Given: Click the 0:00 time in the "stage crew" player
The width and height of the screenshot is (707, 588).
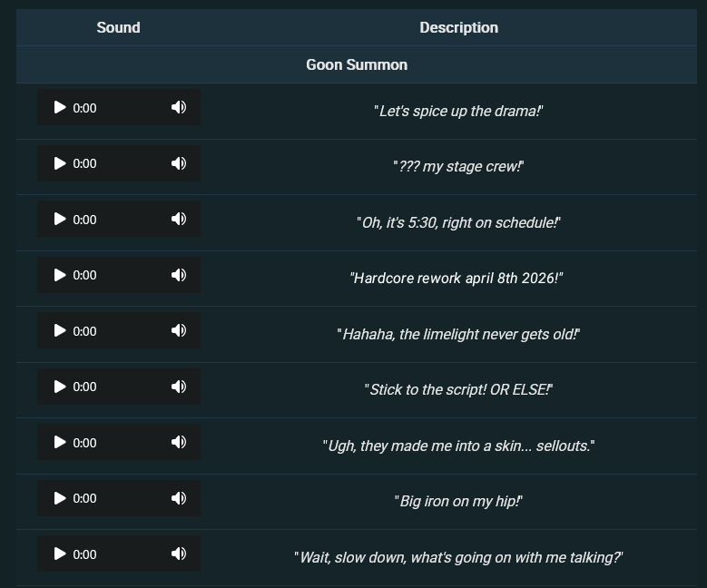Looking at the screenshot, I should (x=84, y=163).
